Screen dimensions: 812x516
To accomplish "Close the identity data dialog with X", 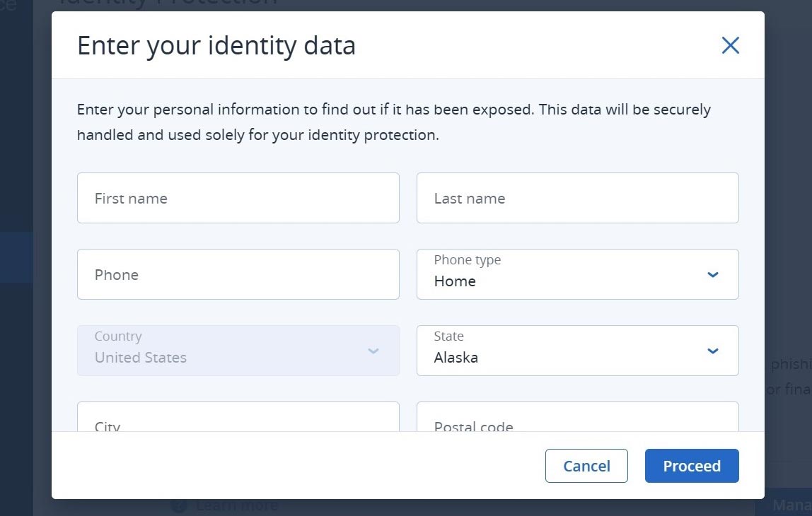I will 730,46.
